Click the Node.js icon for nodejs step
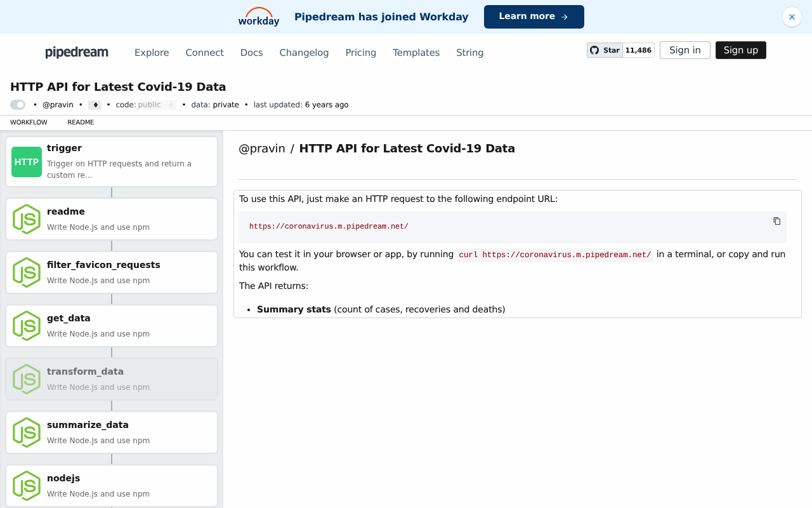 click(27, 486)
